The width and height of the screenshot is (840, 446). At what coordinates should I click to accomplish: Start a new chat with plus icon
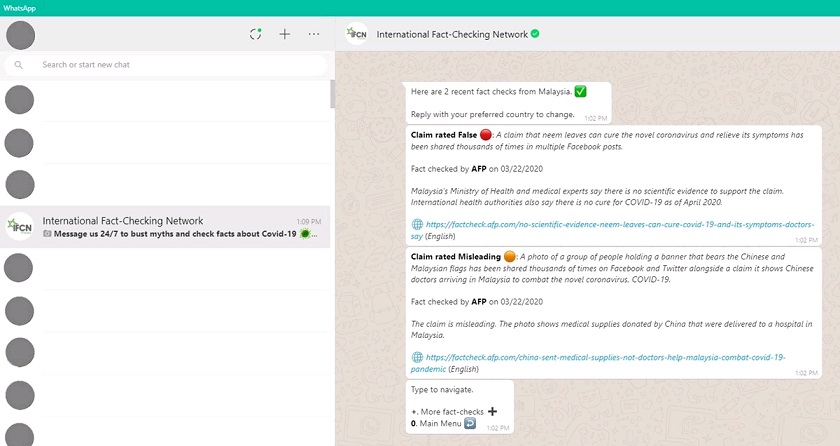(284, 34)
